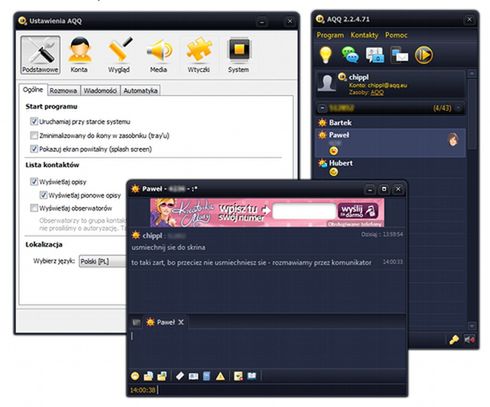Click the AQQ contact list scrollbar down arrow
This screenshot has height=407, width=490.
[x=472, y=325]
